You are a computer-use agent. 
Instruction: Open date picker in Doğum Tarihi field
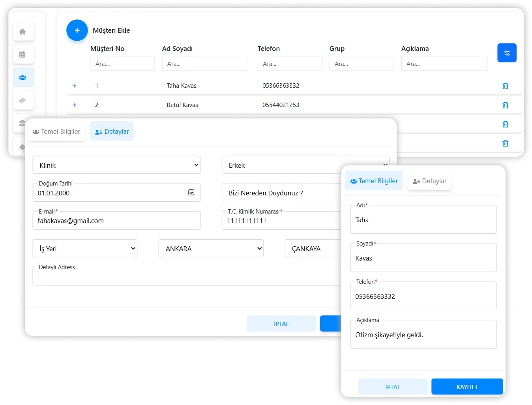click(x=191, y=193)
